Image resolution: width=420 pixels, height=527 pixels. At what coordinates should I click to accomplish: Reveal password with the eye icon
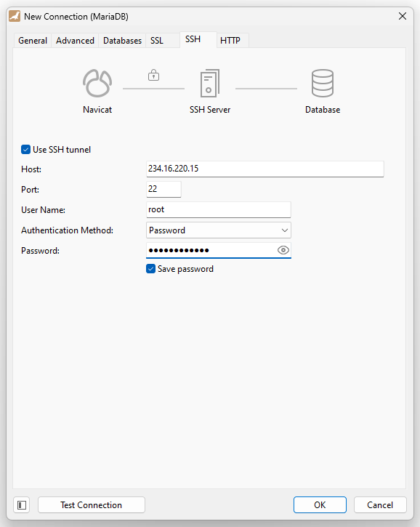(283, 250)
